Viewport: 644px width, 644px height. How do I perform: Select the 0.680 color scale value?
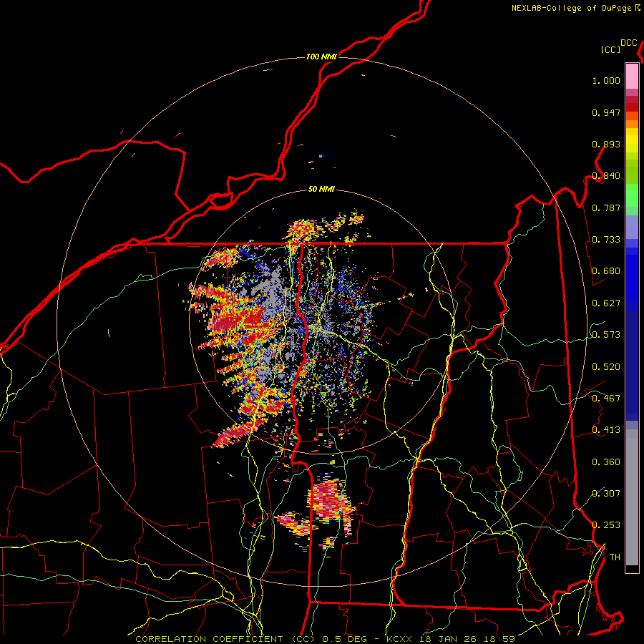(606, 271)
